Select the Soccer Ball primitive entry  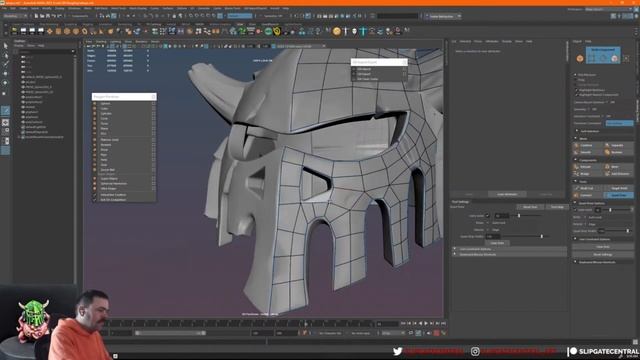107,169
